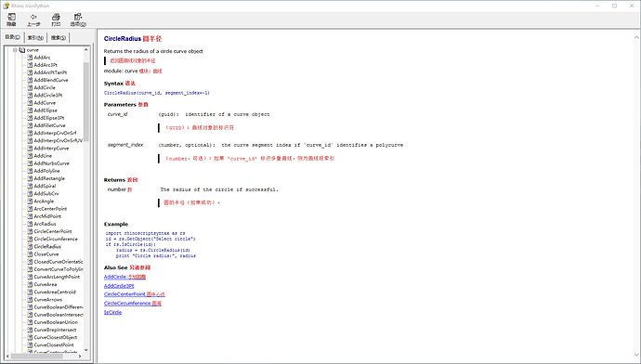Click the tree list scroll-up arrow

(x=85, y=50)
